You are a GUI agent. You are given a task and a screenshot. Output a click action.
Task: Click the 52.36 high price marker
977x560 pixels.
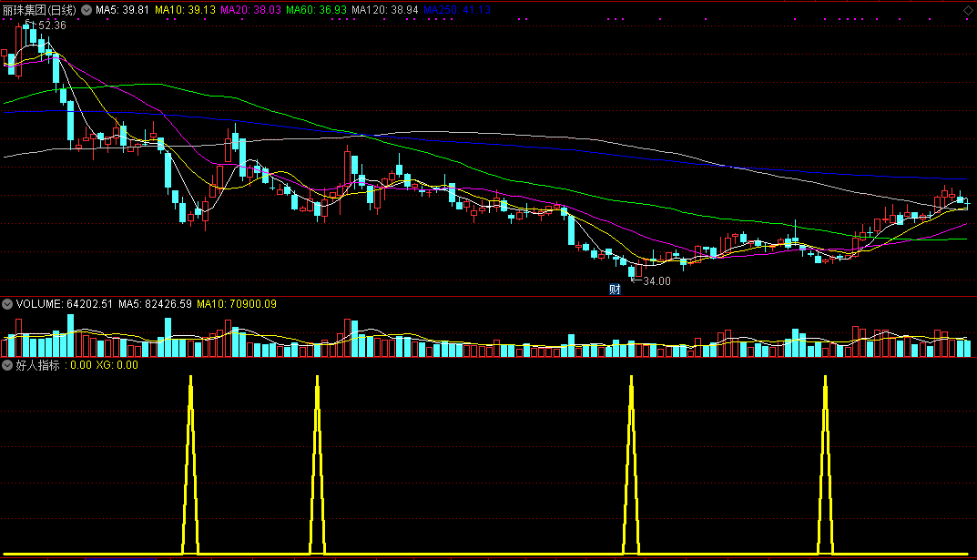pyautogui.click(x=52, y=25)
